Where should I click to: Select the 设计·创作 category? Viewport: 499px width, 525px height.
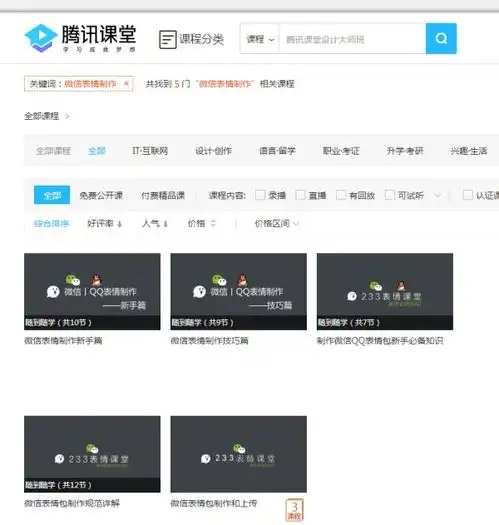coord(213,151)
